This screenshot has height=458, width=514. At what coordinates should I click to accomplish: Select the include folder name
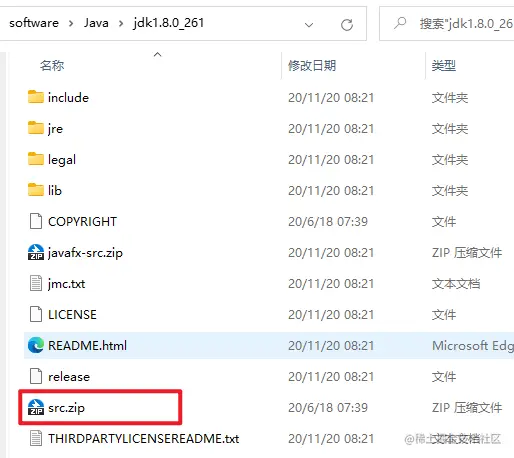[68, 98]
